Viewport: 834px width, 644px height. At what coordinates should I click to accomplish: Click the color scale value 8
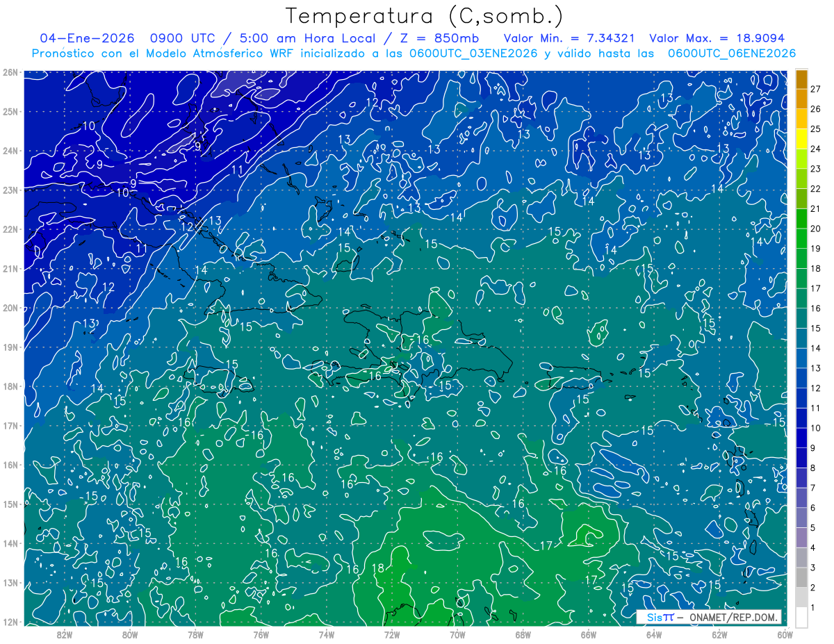pos(815,468)
